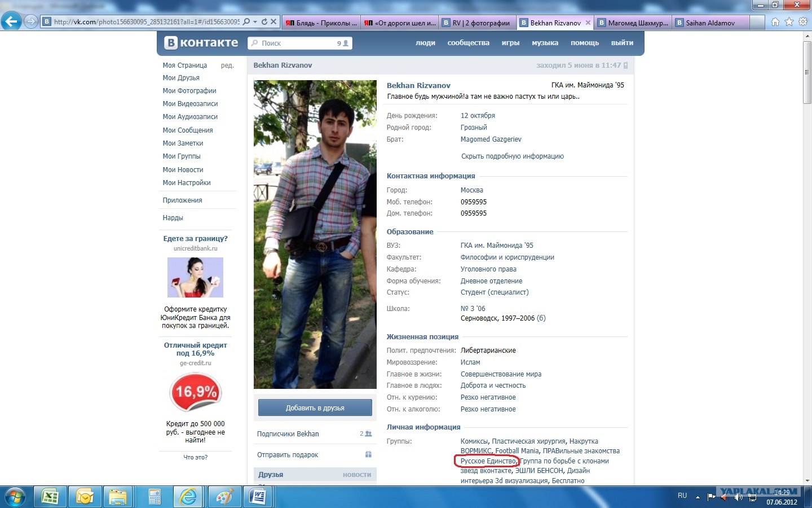Collapse details via 'Скрыть подробную информацию'

[x=513, y=156]
